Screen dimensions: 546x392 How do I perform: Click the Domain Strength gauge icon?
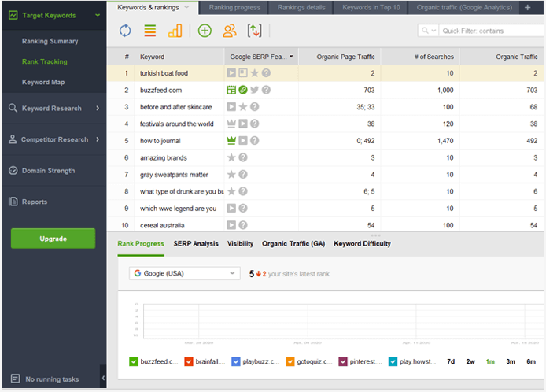click(13, 170)
